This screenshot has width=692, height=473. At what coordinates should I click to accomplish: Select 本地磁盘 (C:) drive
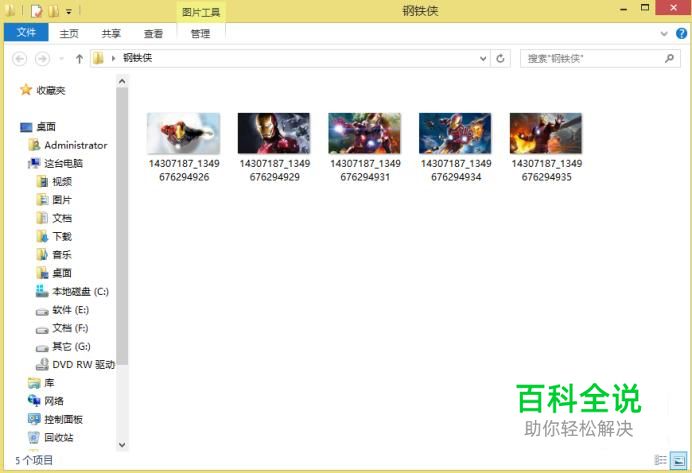[x=80, y=292]
